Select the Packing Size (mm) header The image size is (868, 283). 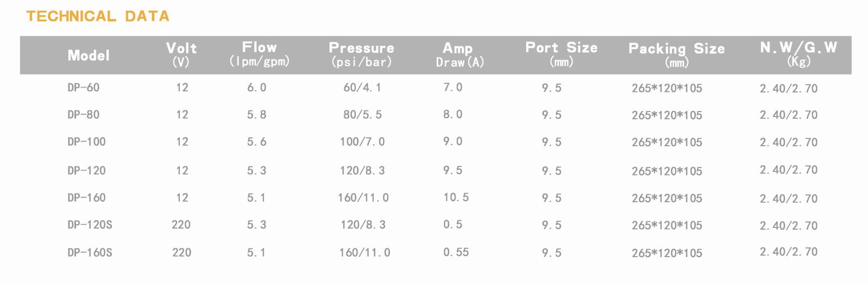[676, 55]
